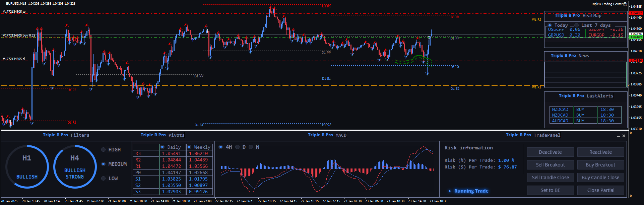
Task: Click the AUDCAD entry in LastAlerts
Action: (x=560, y=121)
